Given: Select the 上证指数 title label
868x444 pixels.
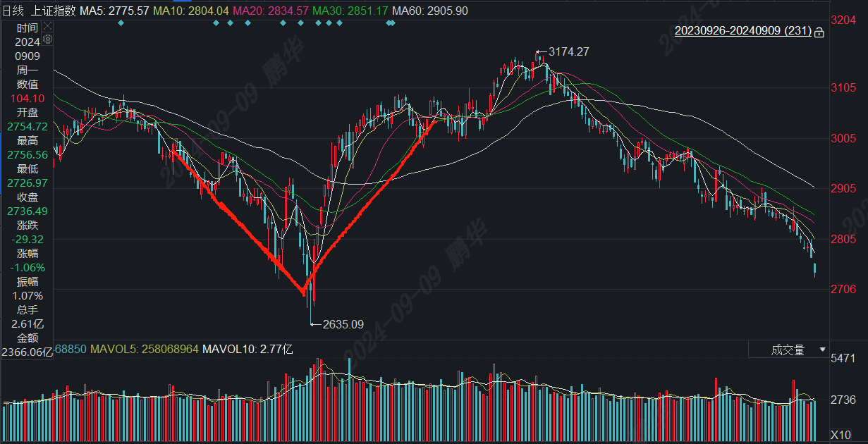Looking at the screenshot, I should click(x=52, y=11).
